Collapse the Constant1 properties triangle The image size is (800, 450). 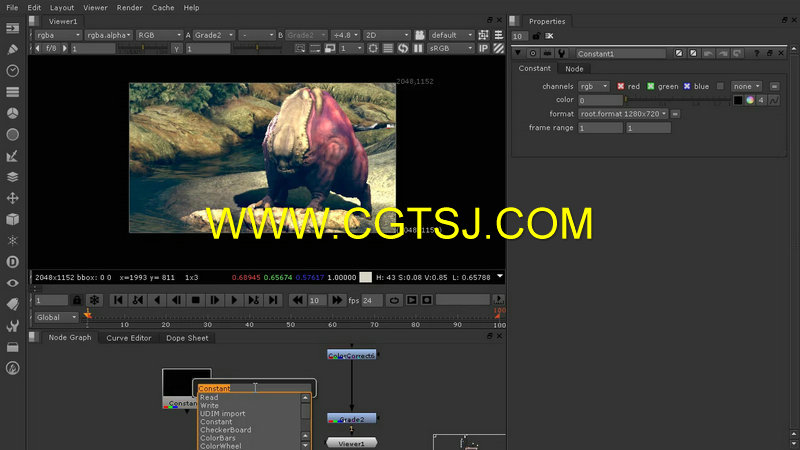click(x=518, y=53)
